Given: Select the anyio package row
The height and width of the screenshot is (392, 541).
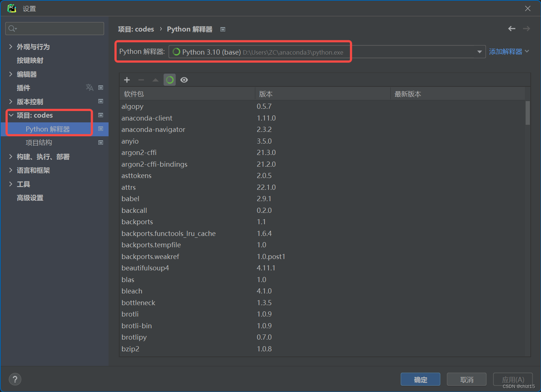Looking at the screenshot, I should point(322,141).
